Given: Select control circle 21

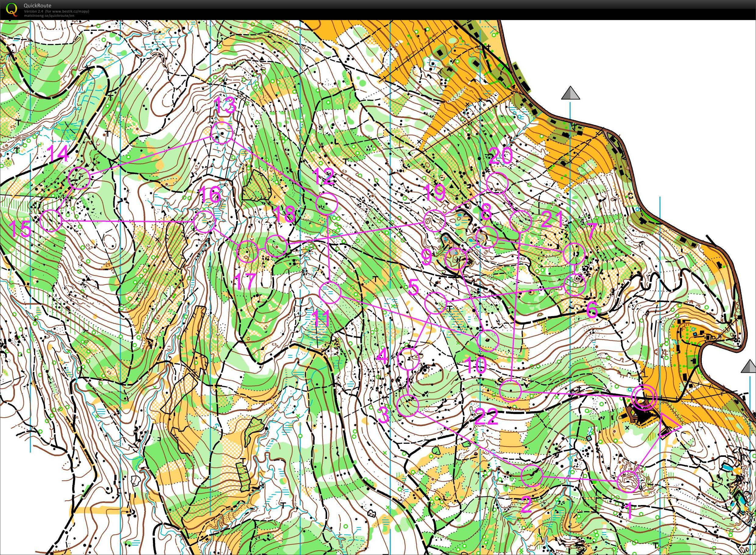Looking at the screenshot, I should (x=521, y=221).
